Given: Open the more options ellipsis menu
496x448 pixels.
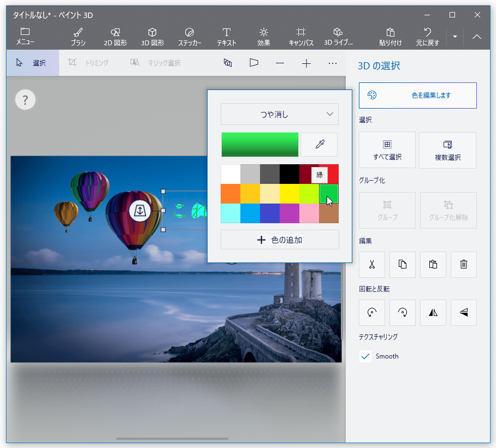Looking at the screenshot, I should [333, 63].
